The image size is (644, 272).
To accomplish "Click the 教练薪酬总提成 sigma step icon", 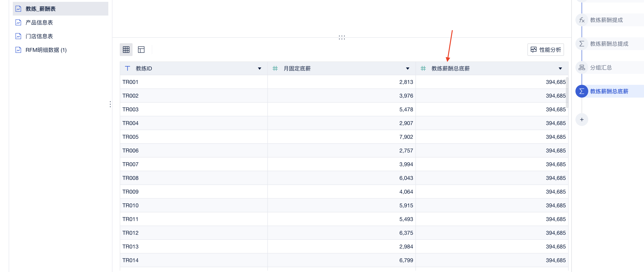I will point(582,44).
